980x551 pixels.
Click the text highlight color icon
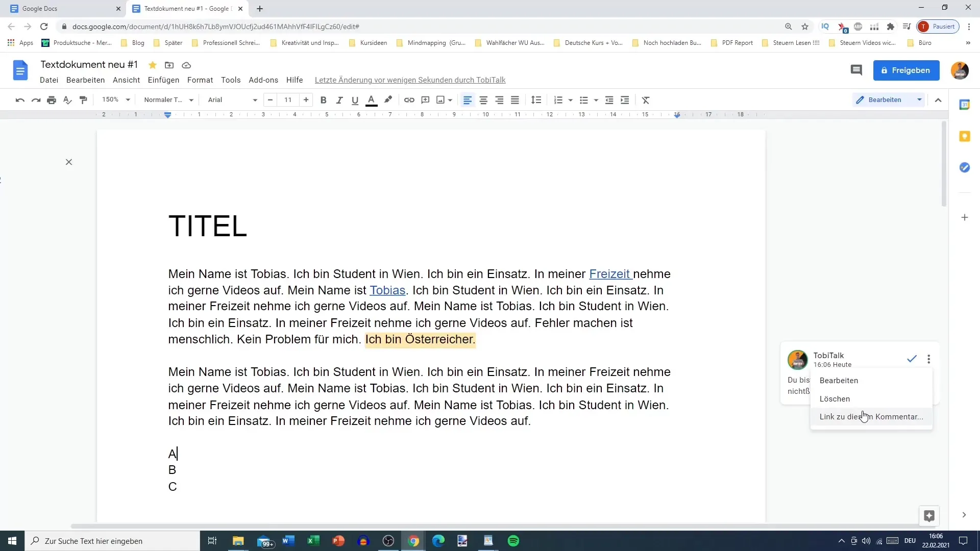click(x=388, y=99)
